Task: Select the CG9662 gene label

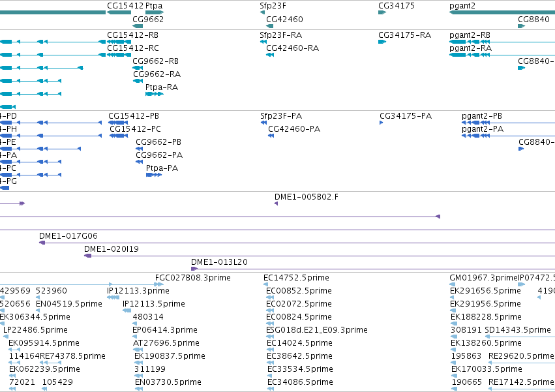Action: pos(148,20)
